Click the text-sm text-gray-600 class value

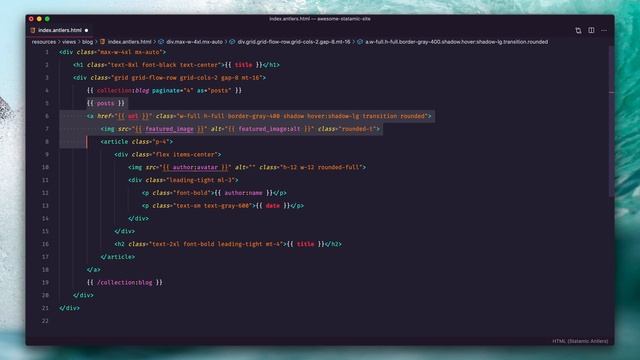[212, 206]
